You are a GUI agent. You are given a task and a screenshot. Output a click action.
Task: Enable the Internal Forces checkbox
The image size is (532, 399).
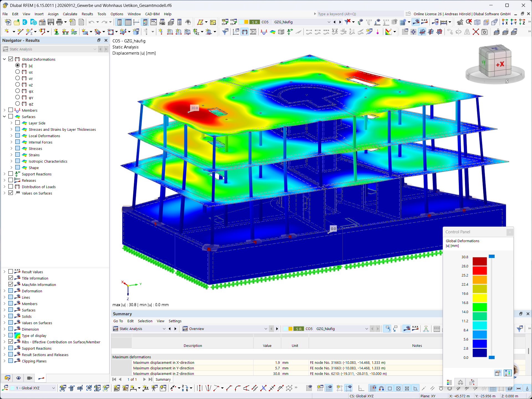click(x=17, y=142)
